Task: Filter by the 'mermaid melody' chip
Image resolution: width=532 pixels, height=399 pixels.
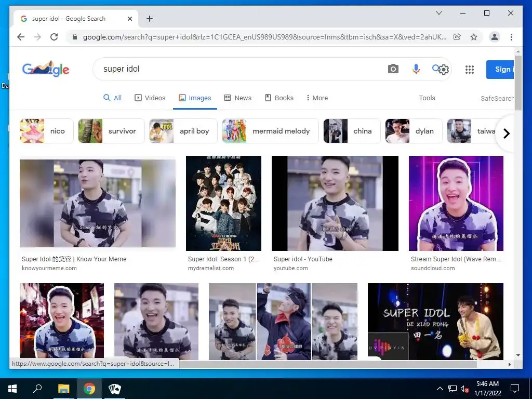Action: 270,131
